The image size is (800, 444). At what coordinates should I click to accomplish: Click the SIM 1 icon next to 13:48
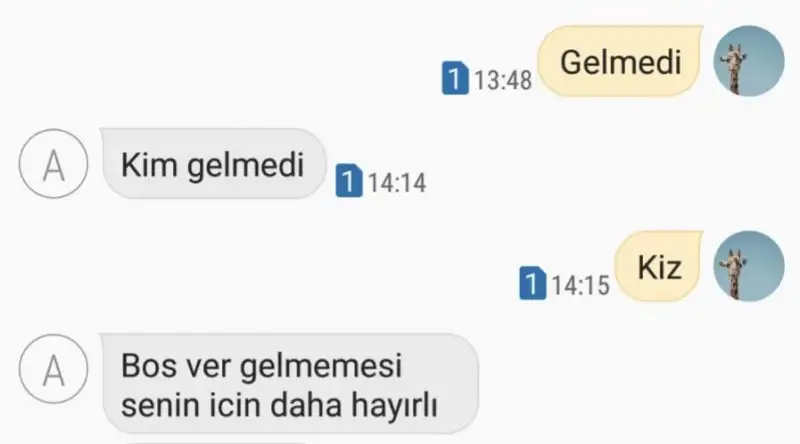(455, 78)
